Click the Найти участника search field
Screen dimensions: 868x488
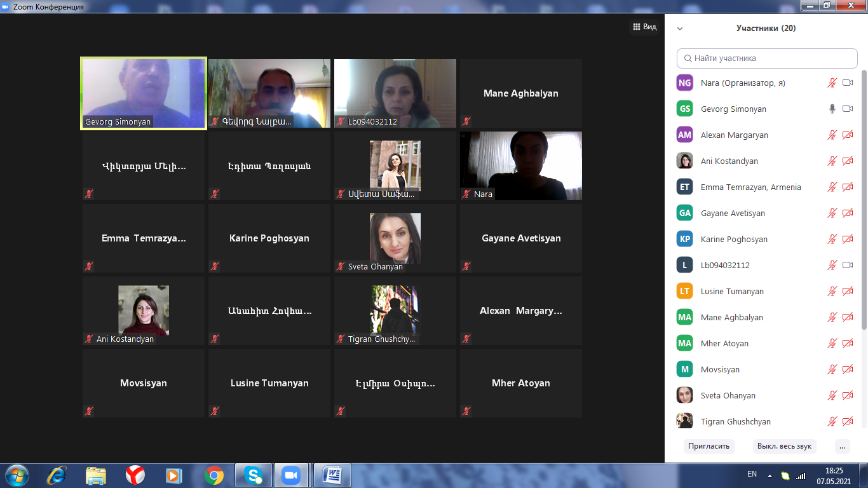[767, 58]
